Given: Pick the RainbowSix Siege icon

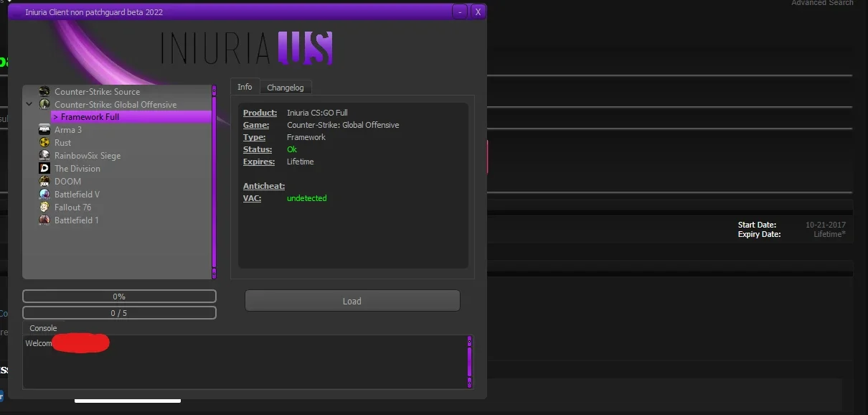Looking at the screenshot, I should click(x=44, y=156).
